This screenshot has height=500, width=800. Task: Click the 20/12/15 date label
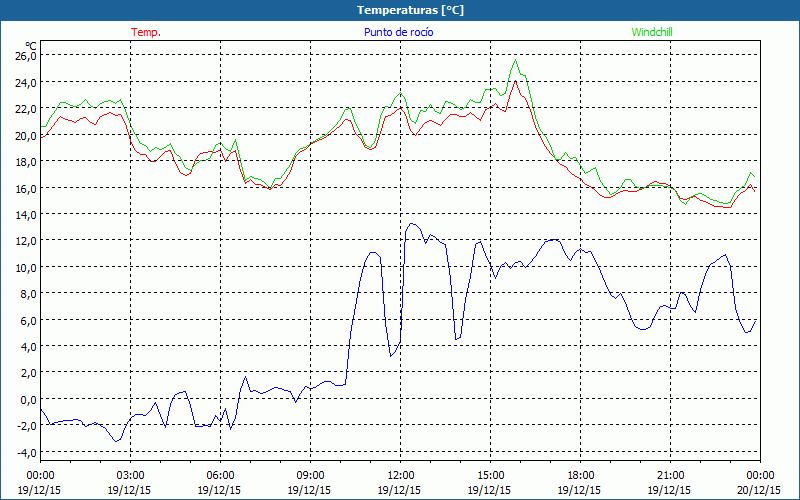pos(759,490)
